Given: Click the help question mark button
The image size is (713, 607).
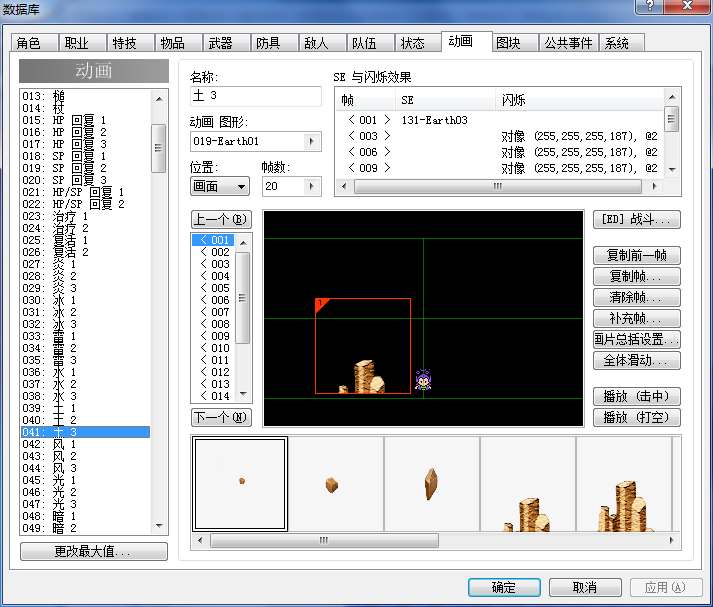Looking at the screenshot, I should click(649, 6).
